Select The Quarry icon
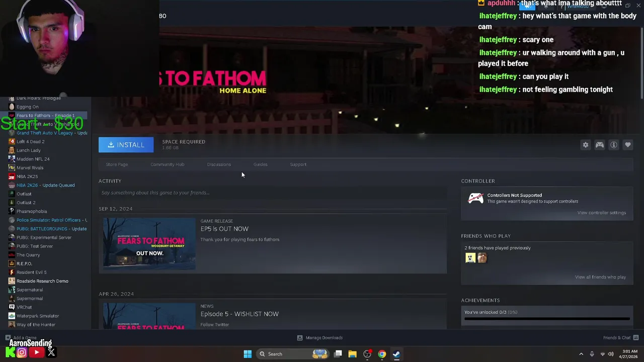The width and height of the screenshot is (644, 362). pos(12,255)
